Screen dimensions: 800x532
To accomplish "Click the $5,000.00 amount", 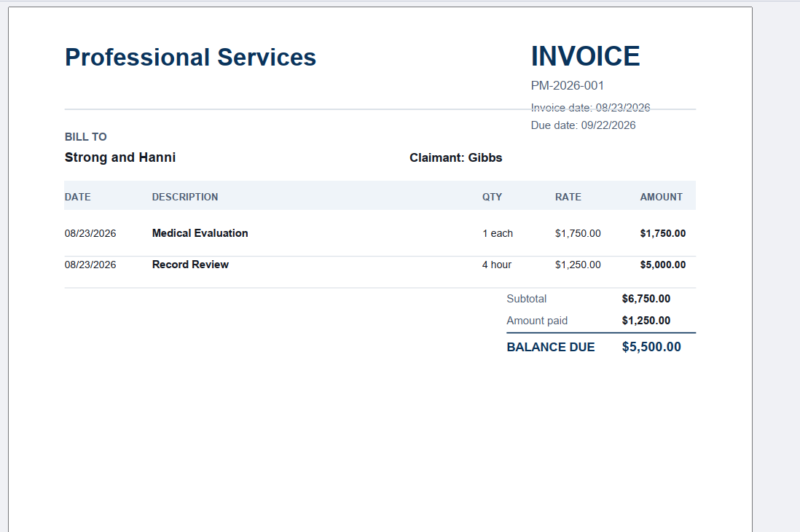I will click(663, 265).
